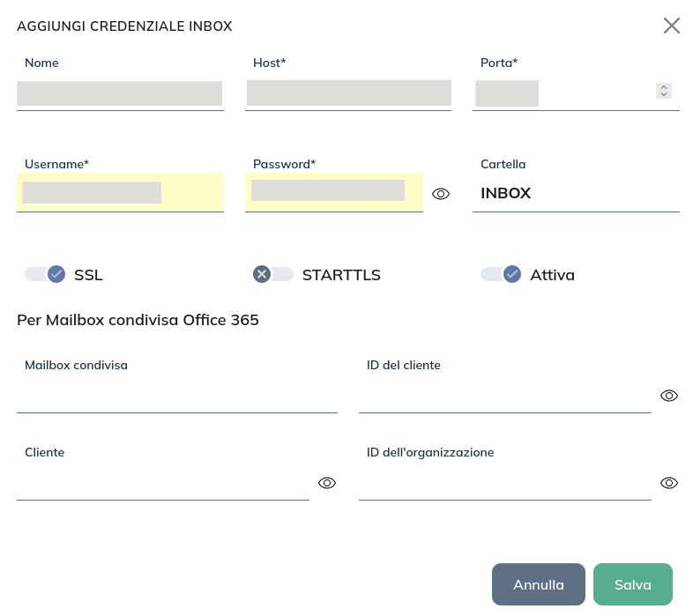Click the Porta number stepper arrows
Image resolution: width=693 pixels, height=616 pixels.
(664, 91)
